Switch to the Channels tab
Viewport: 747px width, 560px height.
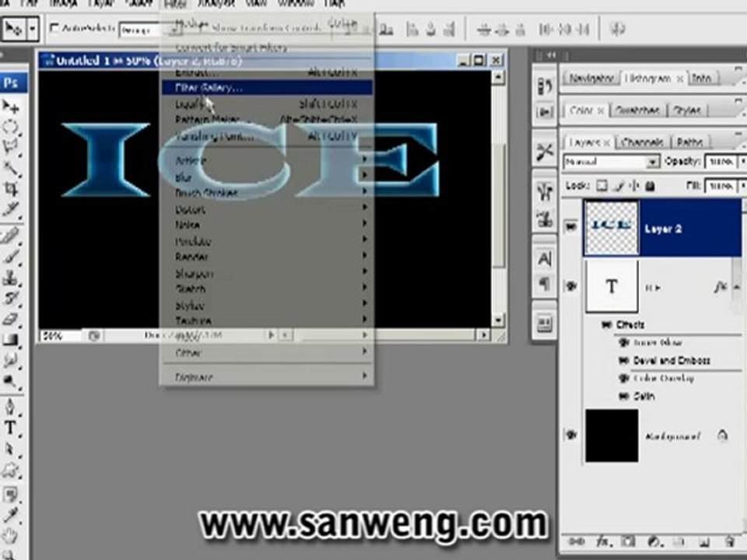click(x=642, y=142)
